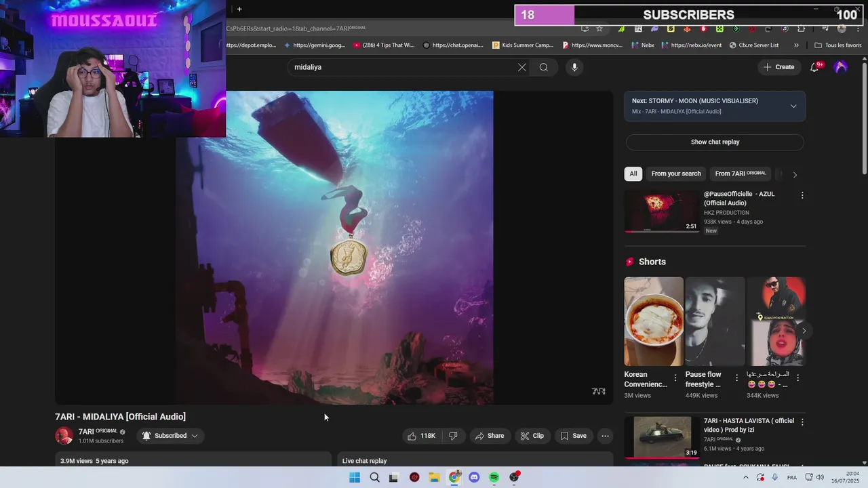Switch to Chrome on the taskbar
The height and width of the screenshot is (488, 868).
click(454, 477)
